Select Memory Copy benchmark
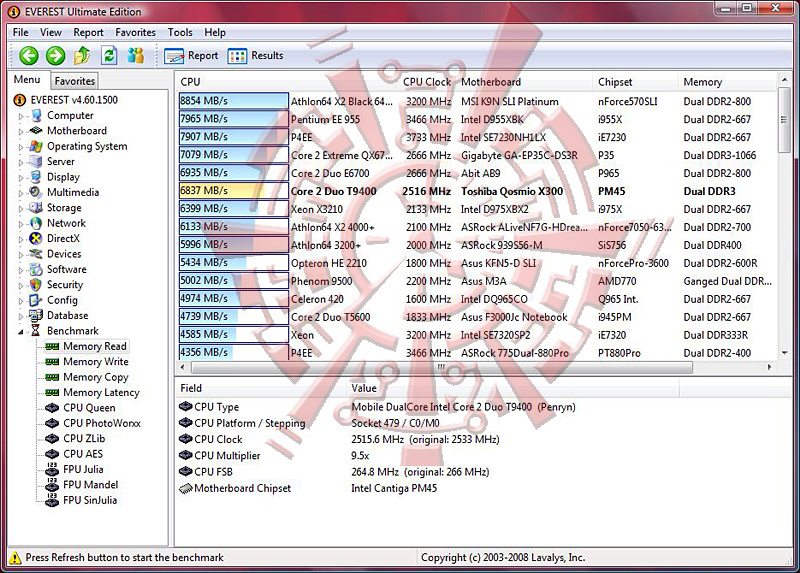This screenshot has height=573, width=800. [x=96, y=377]
